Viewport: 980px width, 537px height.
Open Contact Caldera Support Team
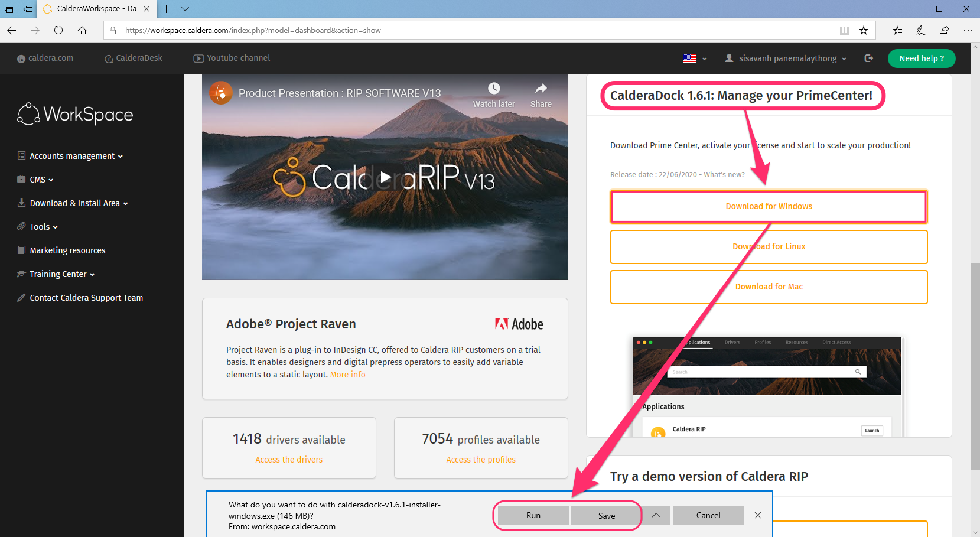click(86, 298)
